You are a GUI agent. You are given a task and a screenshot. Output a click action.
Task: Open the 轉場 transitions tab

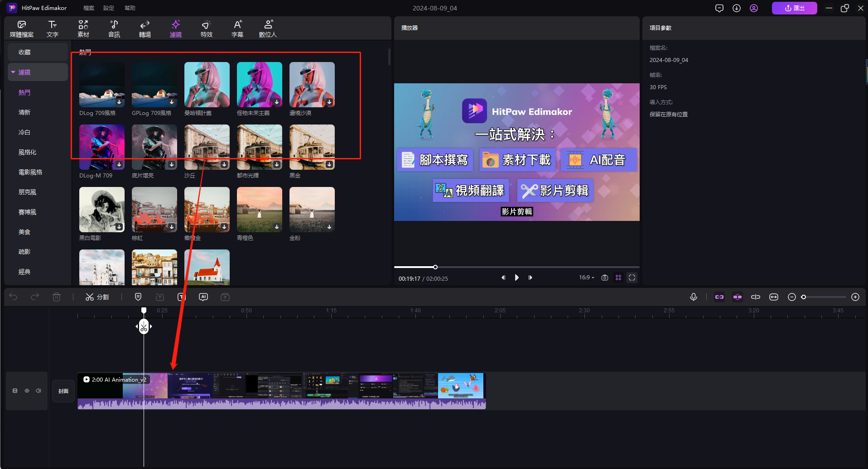[x=145, y=29]
